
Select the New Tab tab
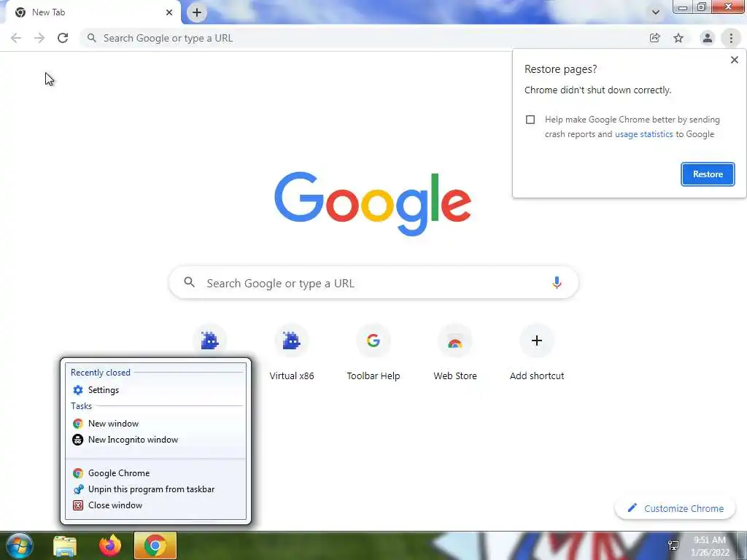pyautogui.click(x=94, y=12)
